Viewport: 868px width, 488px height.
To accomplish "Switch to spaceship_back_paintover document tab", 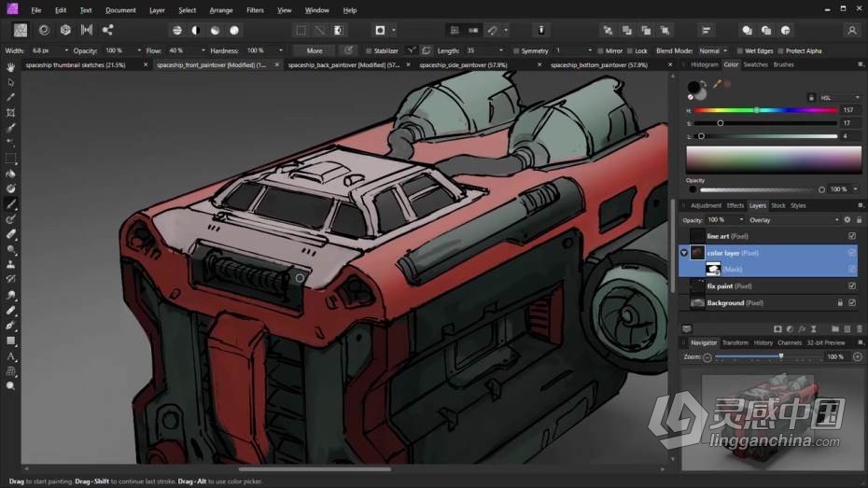I will click(343, 64).
